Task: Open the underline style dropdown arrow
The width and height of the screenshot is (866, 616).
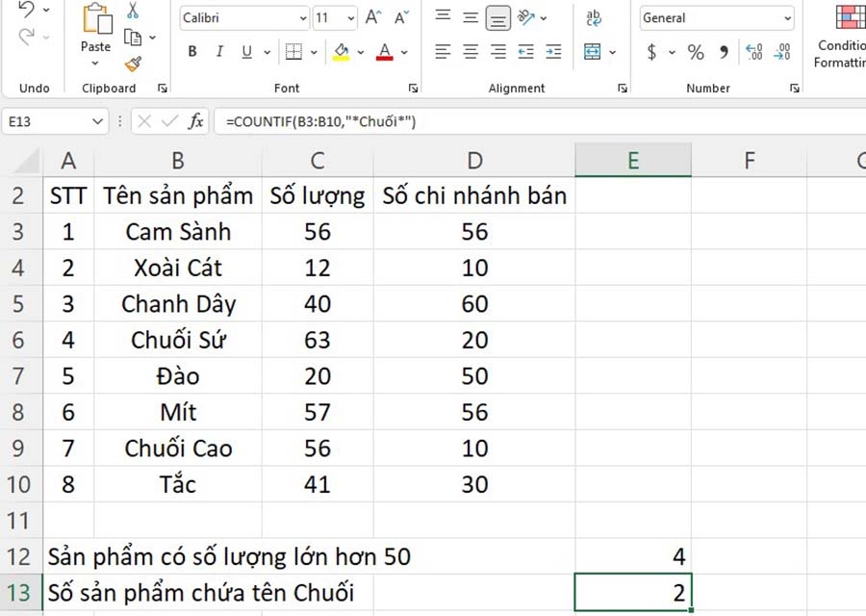Action: 267,52
